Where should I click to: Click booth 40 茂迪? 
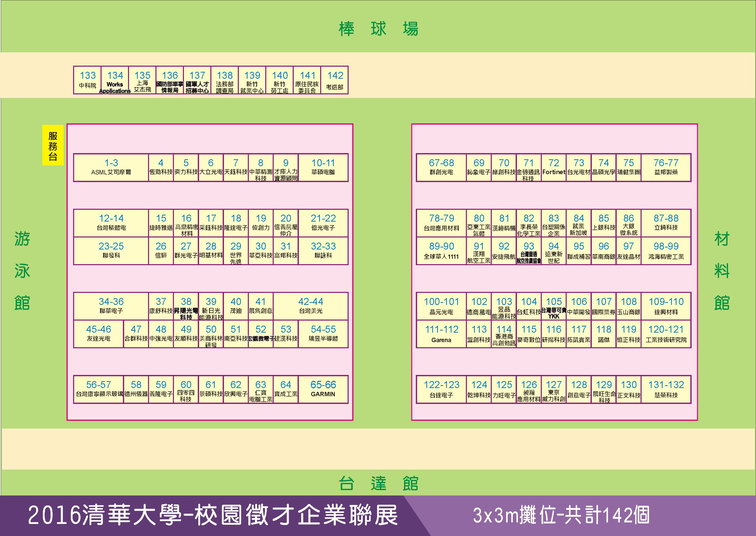236,306
